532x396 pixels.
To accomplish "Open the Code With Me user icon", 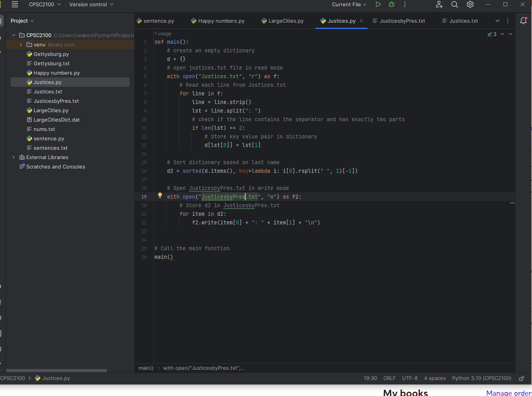I will [x=439, y=4].
